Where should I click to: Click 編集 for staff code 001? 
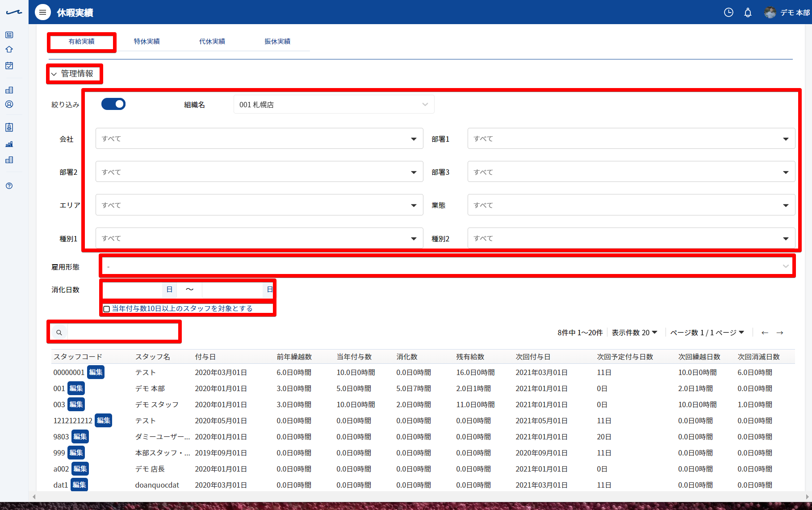pyautogui.click(x=76, y=388)
